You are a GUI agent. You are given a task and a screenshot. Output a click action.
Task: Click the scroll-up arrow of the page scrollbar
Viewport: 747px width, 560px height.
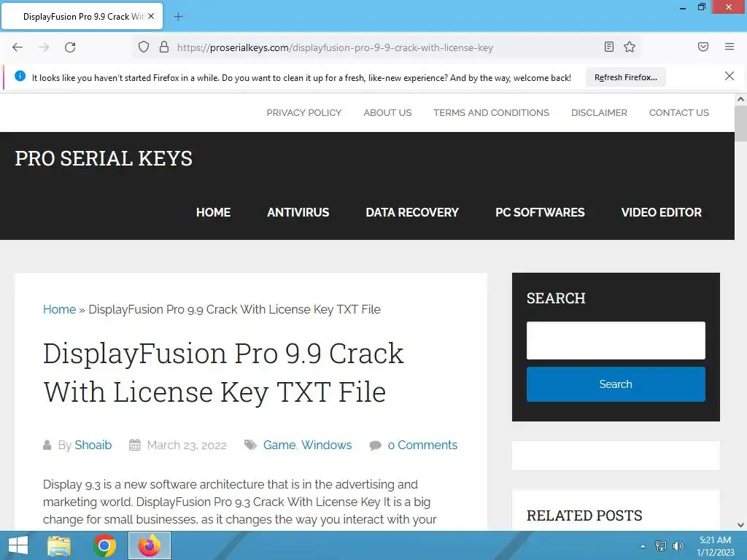pyautogui.click(x=740, y=99)
